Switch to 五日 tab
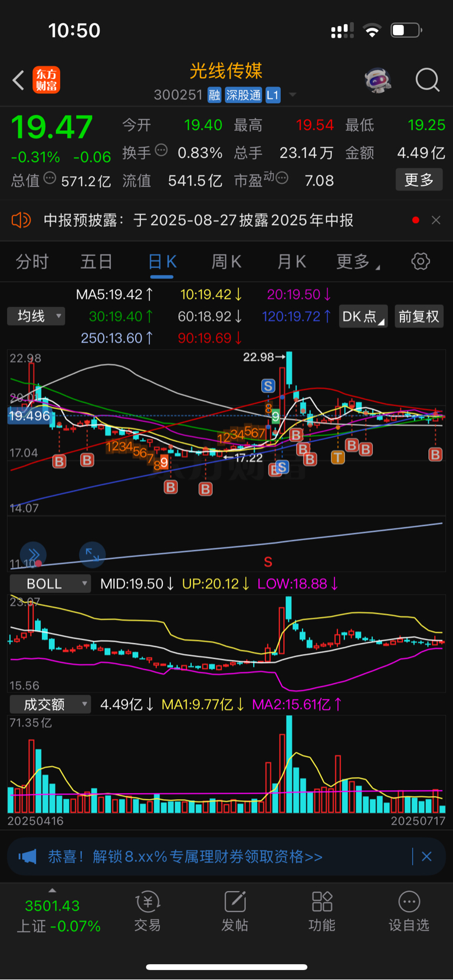The height and width of the screenshot is (980, 453). pos(96,262)
